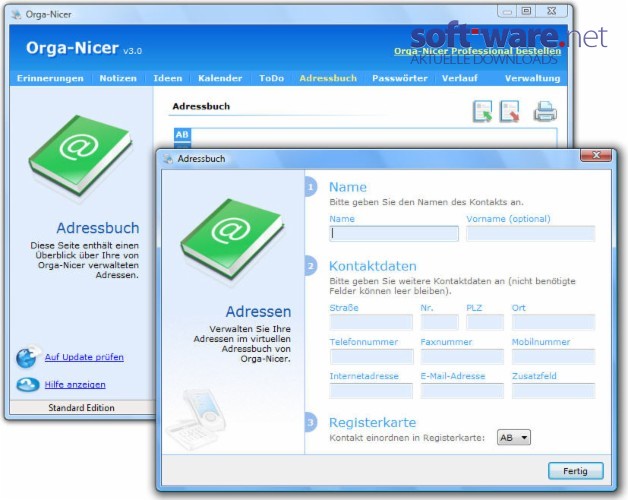The width and height of the screenshot is (628, 500).
Task: Close the Adressbuch dialog
Action: (596, 155)
